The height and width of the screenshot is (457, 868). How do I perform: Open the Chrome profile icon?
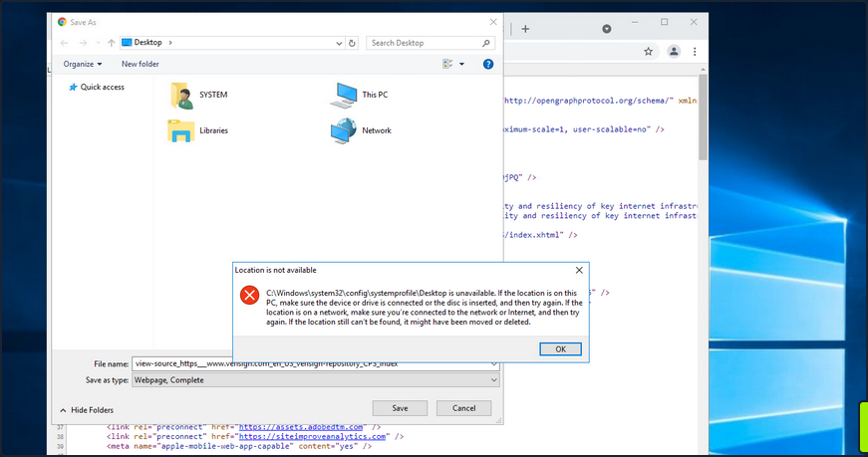click(x=674, y=52)
